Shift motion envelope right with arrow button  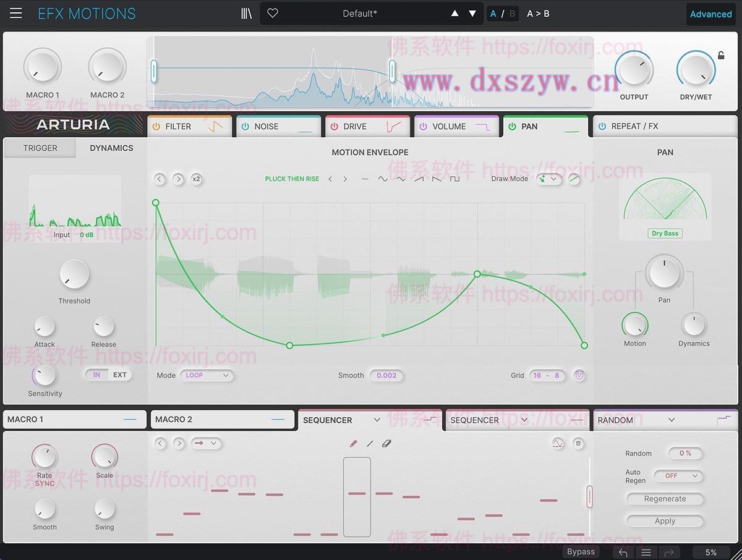tap(178, 179)
